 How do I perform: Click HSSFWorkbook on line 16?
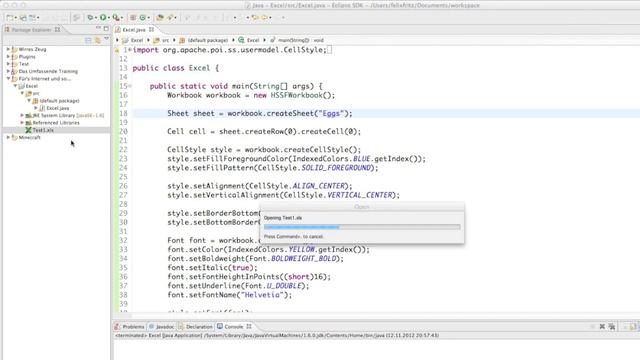(x=296, y=95)
